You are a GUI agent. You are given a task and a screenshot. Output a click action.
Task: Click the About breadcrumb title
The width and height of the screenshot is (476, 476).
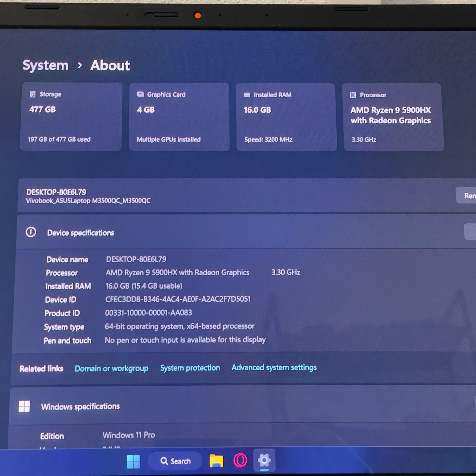(x=110, y=66)
